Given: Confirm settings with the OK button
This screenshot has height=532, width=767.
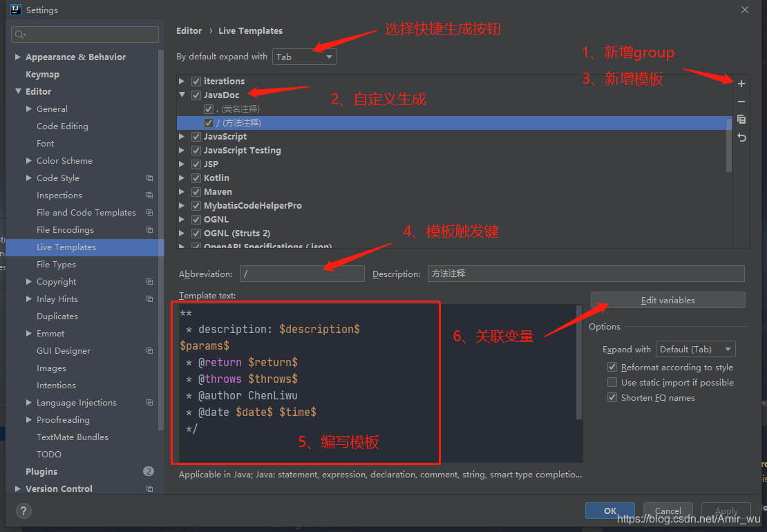Looking at the screenshot, I should [x=609, y=511].
